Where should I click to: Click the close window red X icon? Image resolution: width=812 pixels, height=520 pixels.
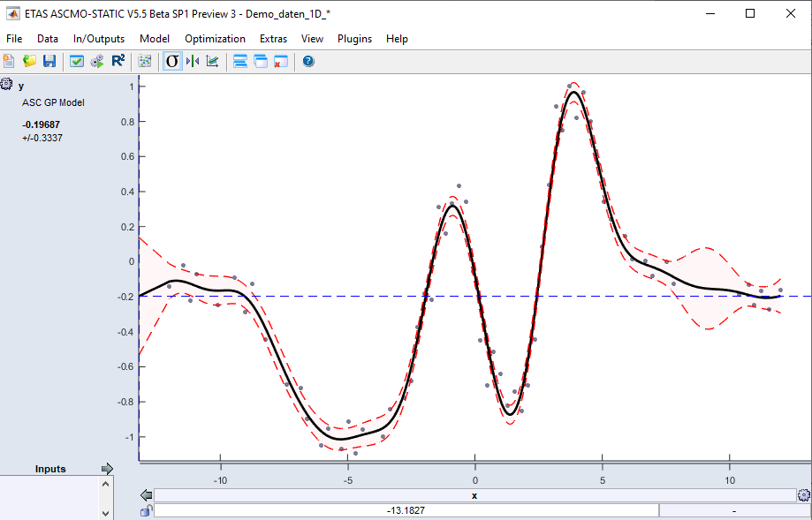coord(281,62)
